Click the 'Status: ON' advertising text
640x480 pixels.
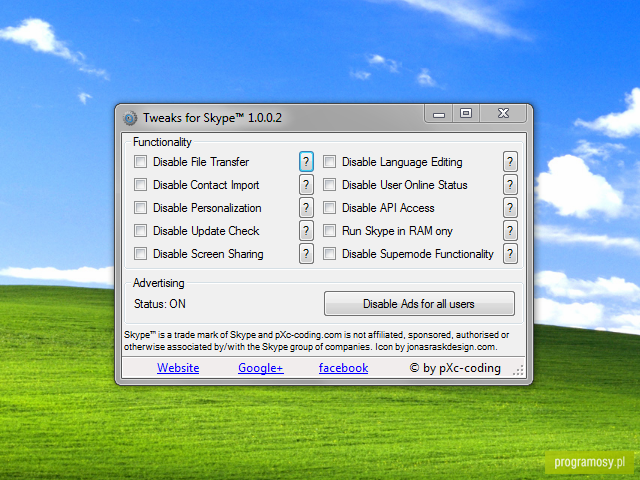[160, 304]
